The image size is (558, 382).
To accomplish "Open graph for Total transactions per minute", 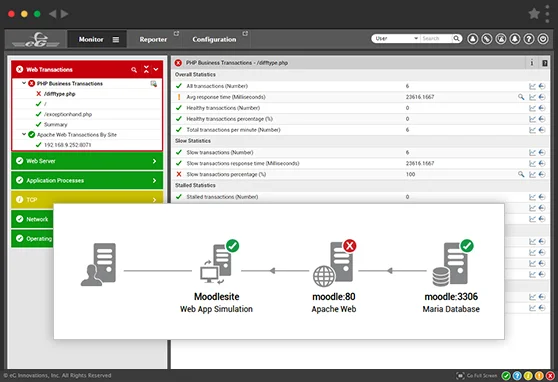I will (532, 130).
